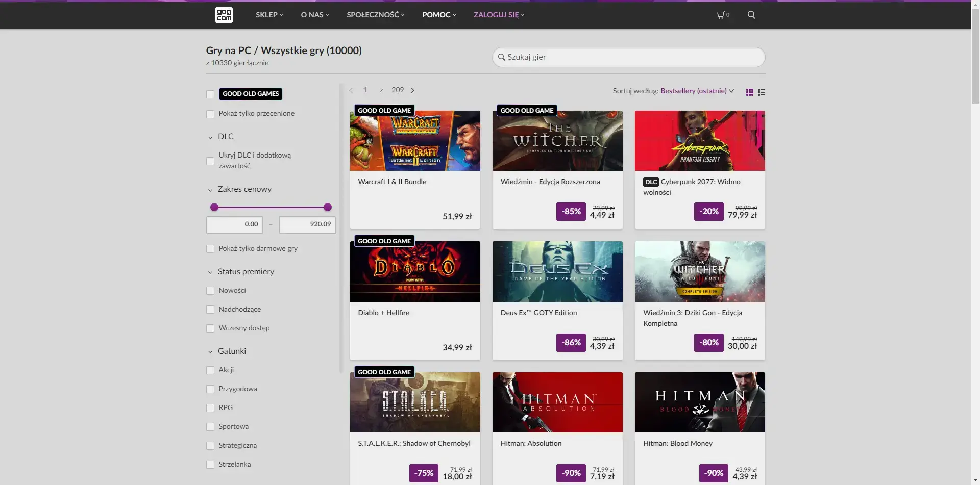Viewport: 980px width, 485px height.
Task: Collapse the Gatunki section
Action: pos(227,351)
